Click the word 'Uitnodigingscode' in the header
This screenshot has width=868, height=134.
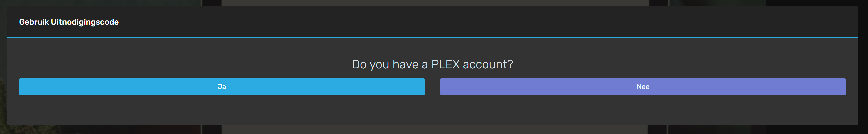[85, 22]
